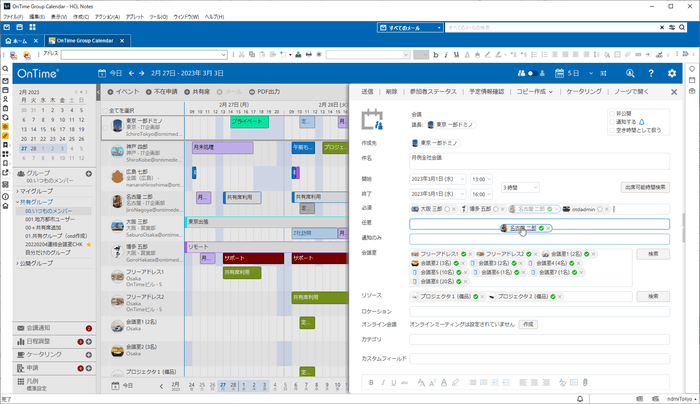Viewport: 700px width, 404px height.
Task: Close the meeting detail panel
Action: 672,91
